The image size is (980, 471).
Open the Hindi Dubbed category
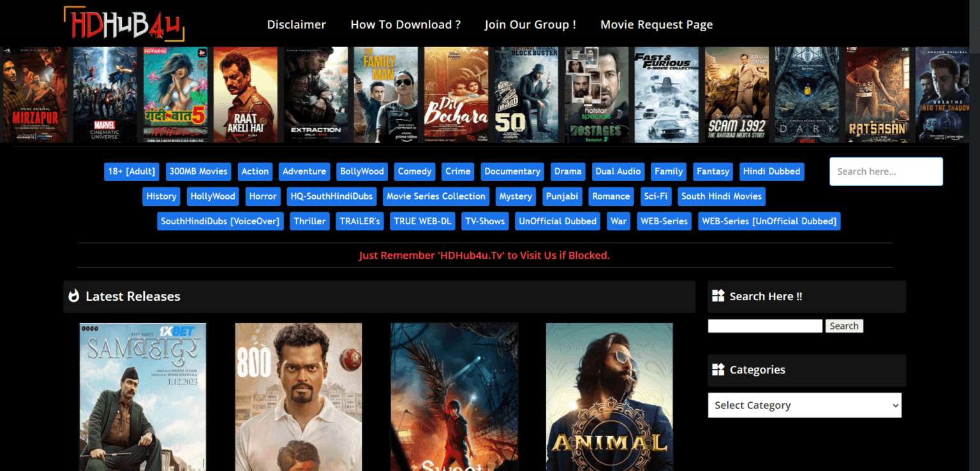pos(772,171)
